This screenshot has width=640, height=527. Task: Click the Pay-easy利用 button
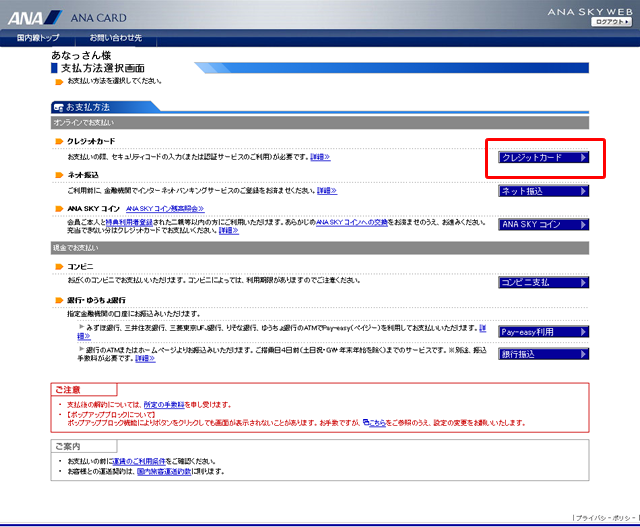(543, 332)
